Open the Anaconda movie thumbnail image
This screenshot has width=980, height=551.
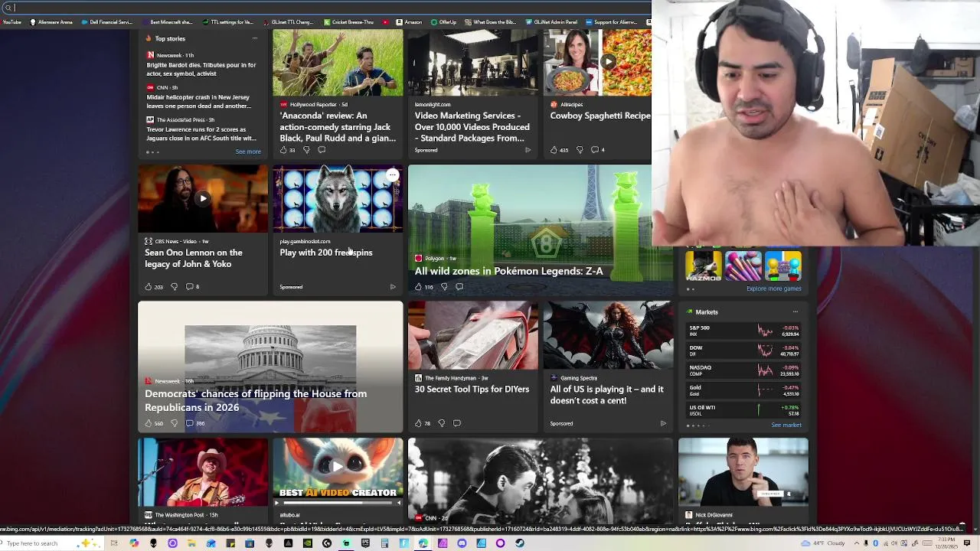point(338,63)
